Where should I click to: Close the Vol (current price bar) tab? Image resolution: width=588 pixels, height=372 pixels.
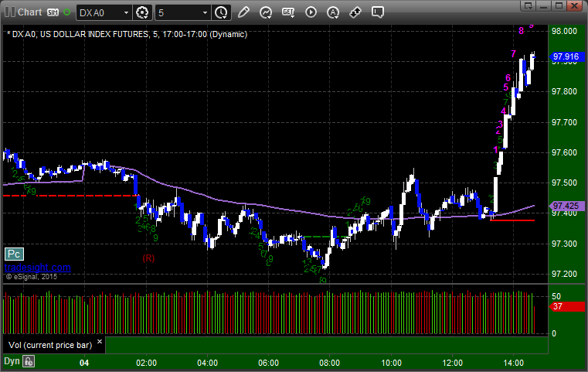tap(100, 342)
